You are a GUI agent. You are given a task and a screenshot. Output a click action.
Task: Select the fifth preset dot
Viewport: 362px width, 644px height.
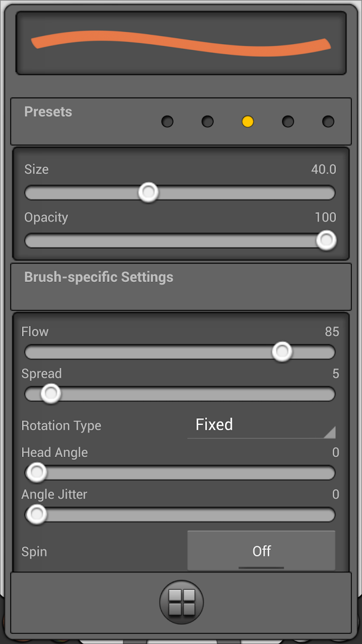coord(328,121)
